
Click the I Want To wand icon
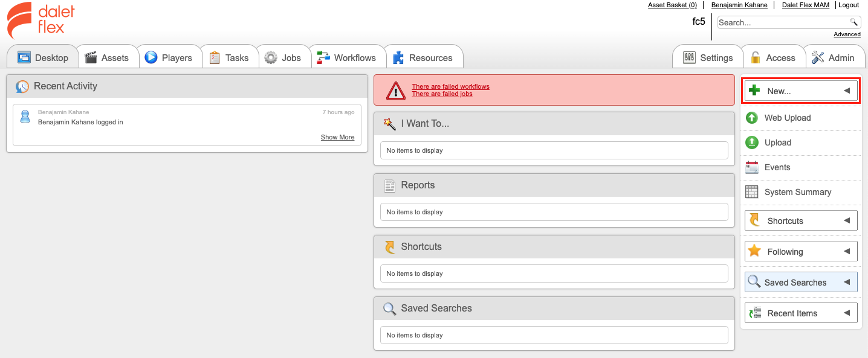390,123
